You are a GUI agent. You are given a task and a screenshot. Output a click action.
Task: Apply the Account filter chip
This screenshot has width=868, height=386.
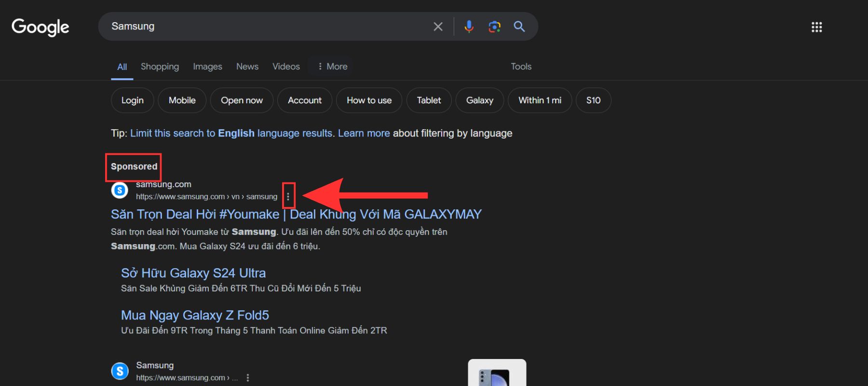coord(305,100)
